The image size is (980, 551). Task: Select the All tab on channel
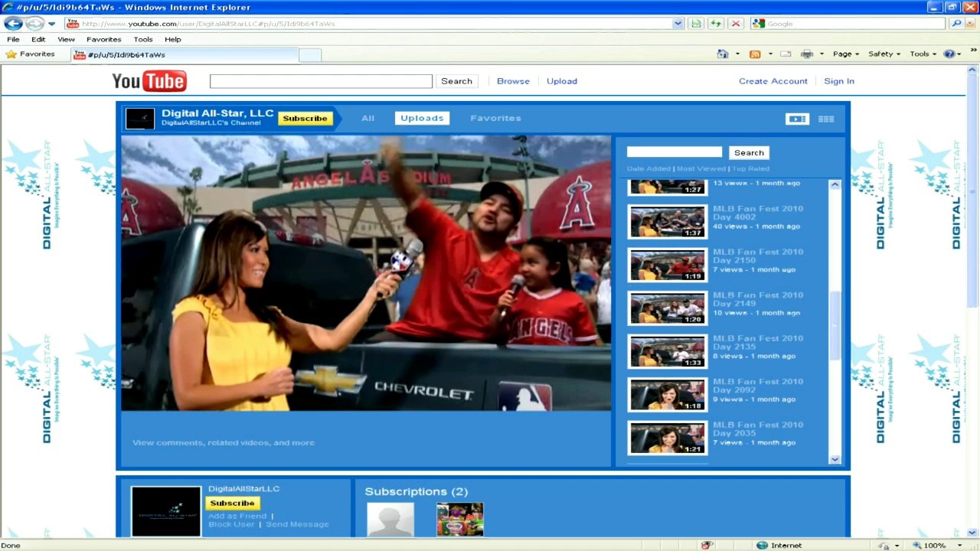tap(368, 119)
